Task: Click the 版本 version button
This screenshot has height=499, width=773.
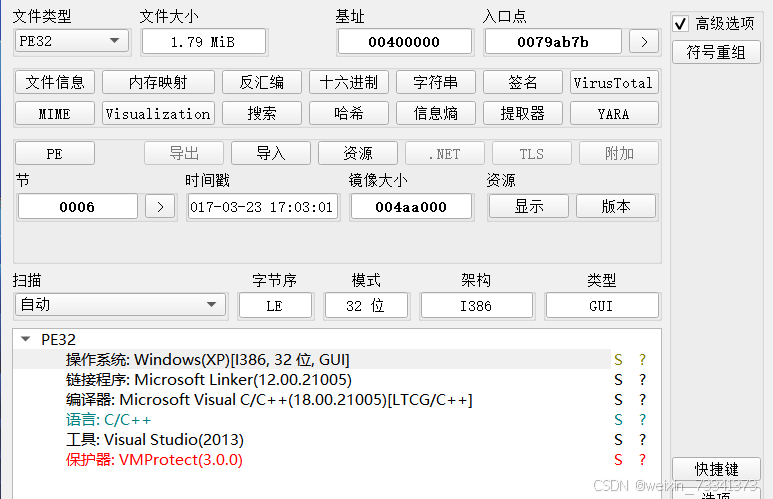Action: click(x=616, y=206)
